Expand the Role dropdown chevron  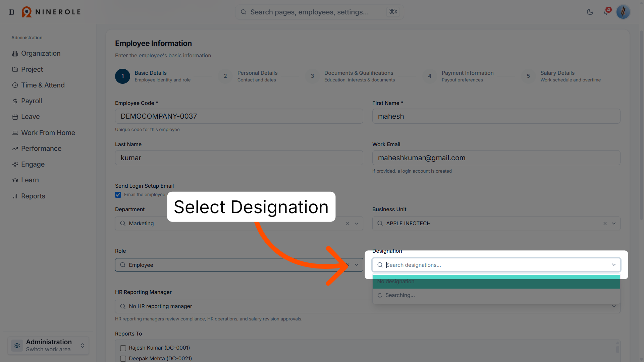[x=357, y=265]
